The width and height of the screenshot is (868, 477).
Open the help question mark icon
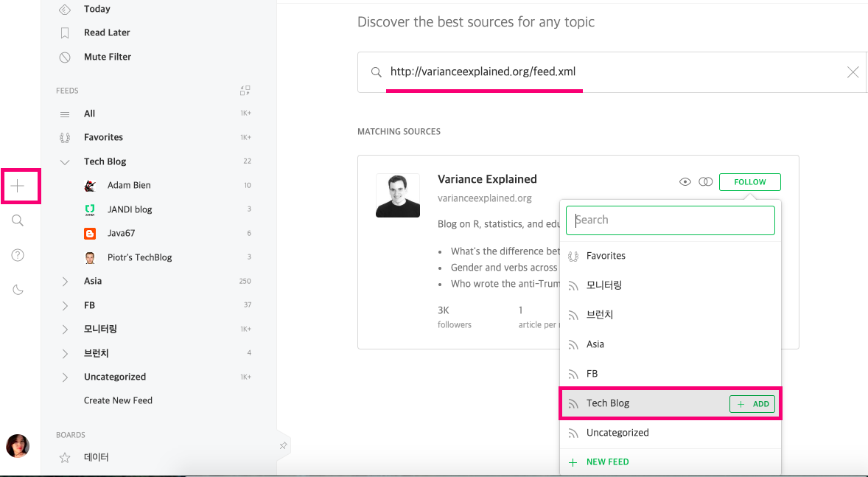tap(18, 255)
